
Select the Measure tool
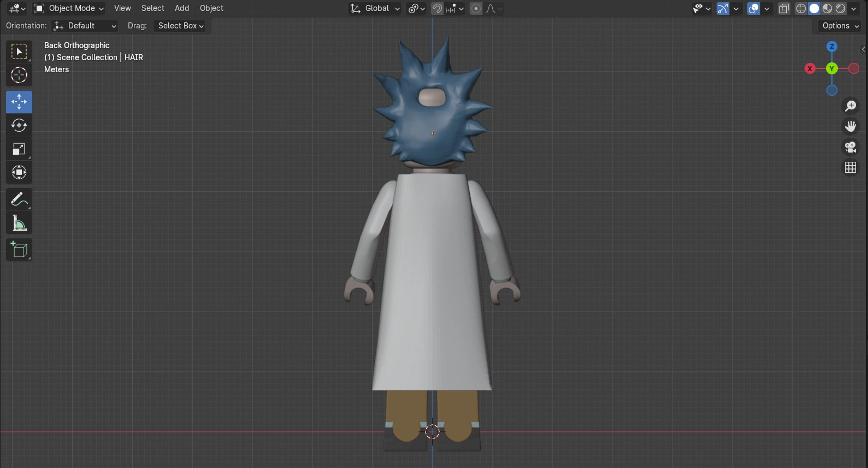(x=19, y=223)
